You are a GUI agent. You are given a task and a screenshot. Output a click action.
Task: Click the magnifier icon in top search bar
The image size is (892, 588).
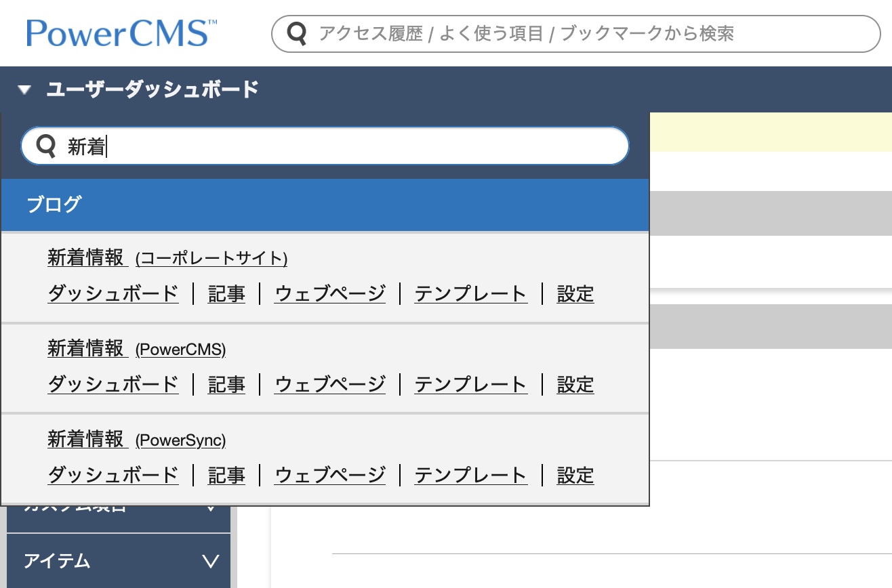coord(297,34)
